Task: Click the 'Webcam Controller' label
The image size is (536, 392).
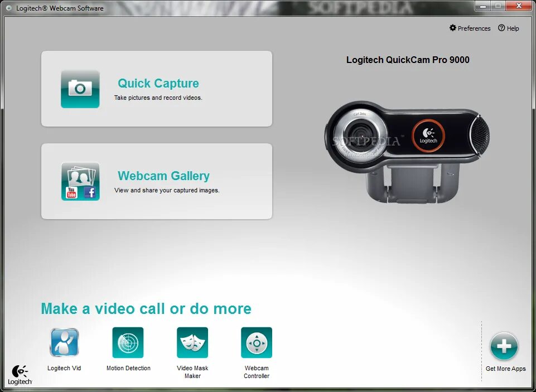Action: click(x=257, y=372)
